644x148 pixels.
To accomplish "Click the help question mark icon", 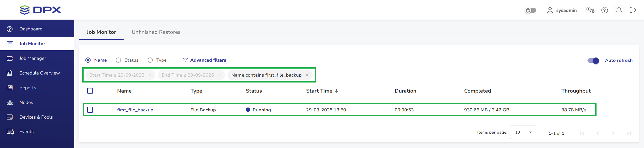I will [x=605, y=10].
